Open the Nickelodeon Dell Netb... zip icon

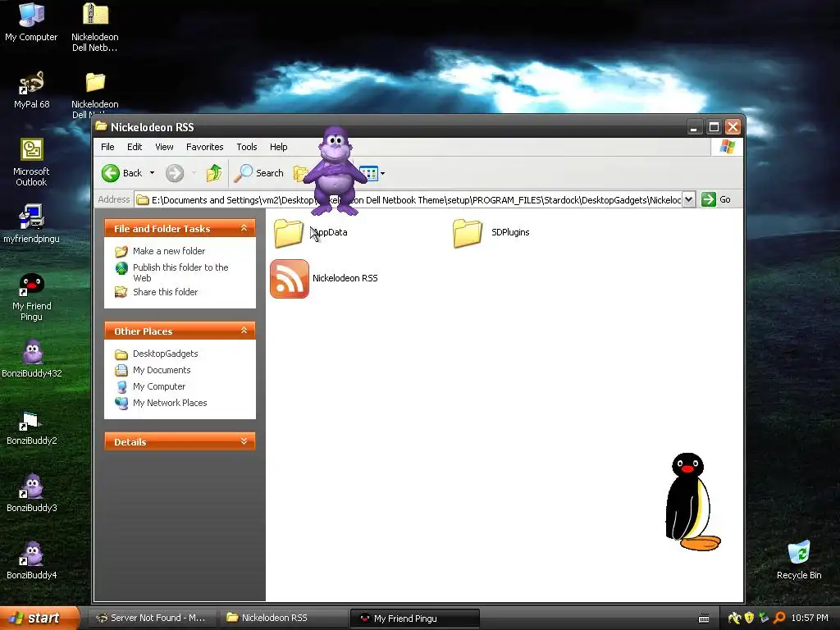click(95, 27)
